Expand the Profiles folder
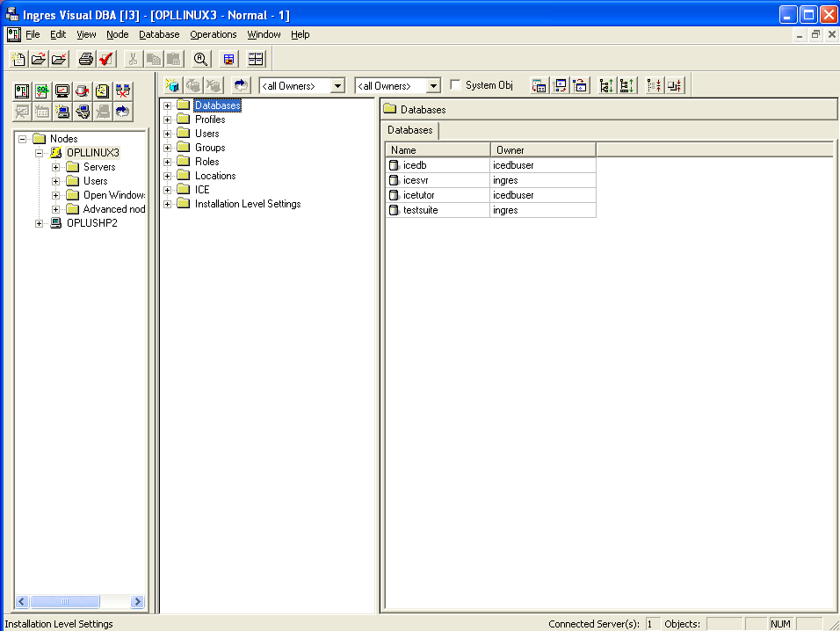This screenshot has height=631, width=840. [167, 120]
